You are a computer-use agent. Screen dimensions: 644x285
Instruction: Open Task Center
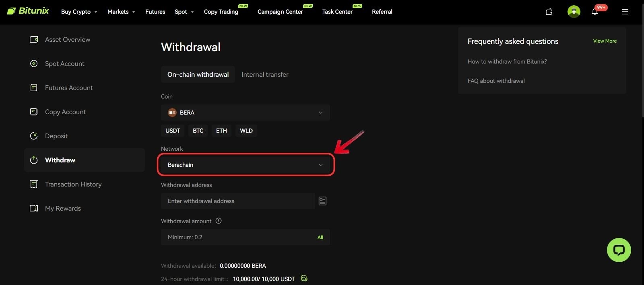[x=337, y=12]
